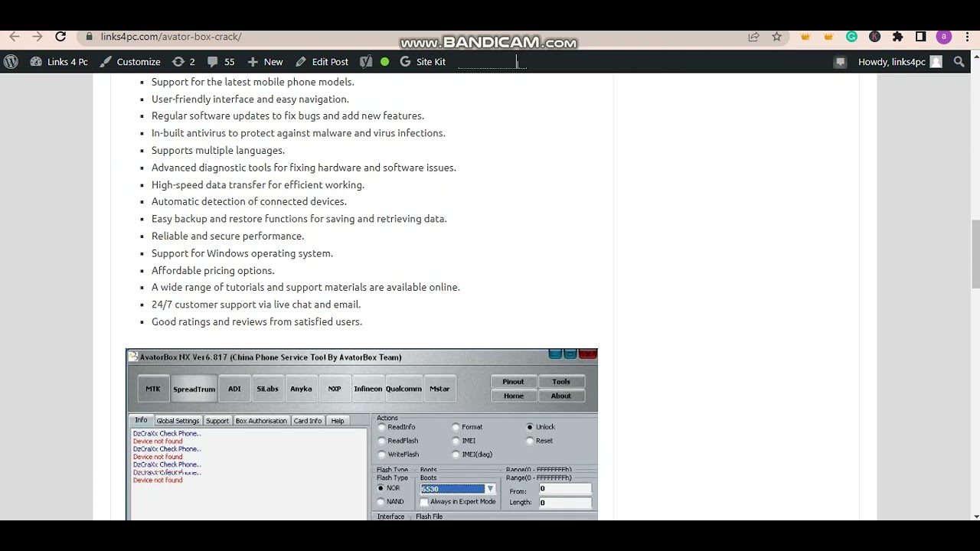Toggle the browser side panel
Image resolution: width=980 pixels, height=551 pixels.
921,37
